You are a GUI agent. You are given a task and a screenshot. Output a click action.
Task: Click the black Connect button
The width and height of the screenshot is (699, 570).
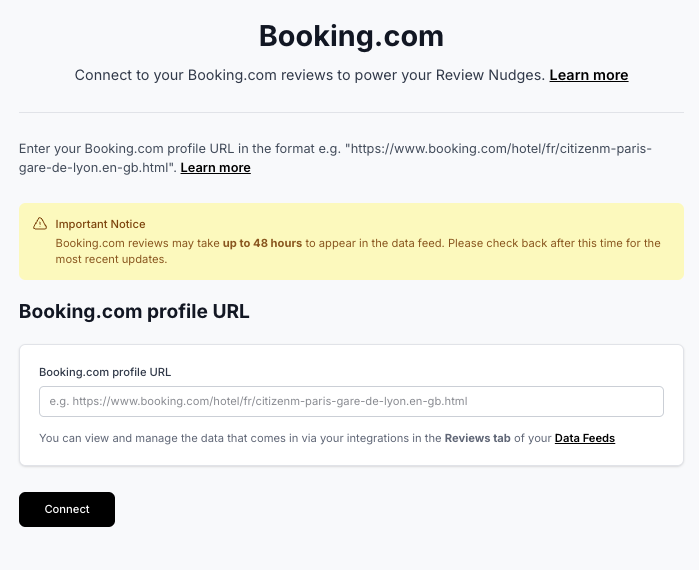(x=67, y=509)
